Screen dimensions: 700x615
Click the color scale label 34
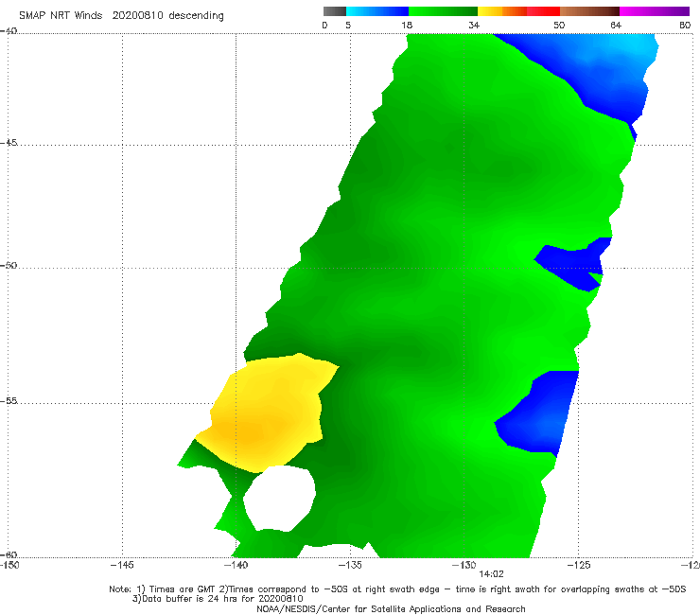[x=474, y=26]
